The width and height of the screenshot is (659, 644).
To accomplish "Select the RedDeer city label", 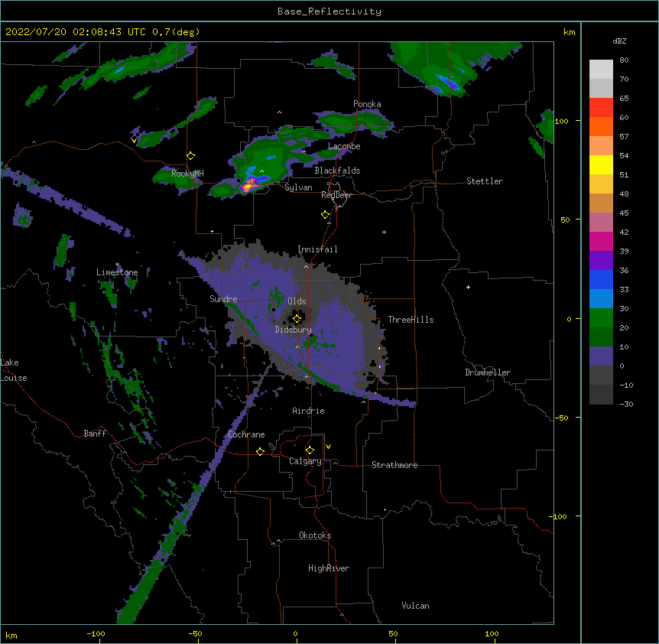I will click(x=336, y=195).
